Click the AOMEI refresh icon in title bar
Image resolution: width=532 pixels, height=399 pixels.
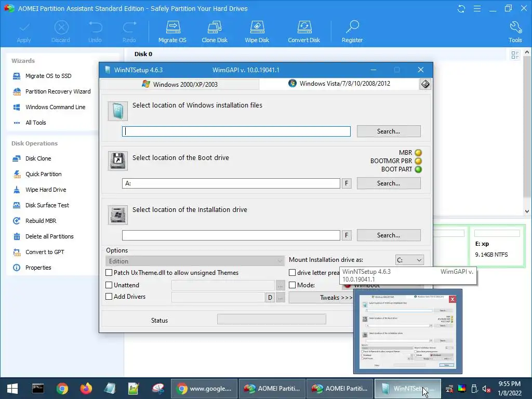(461, 8)
